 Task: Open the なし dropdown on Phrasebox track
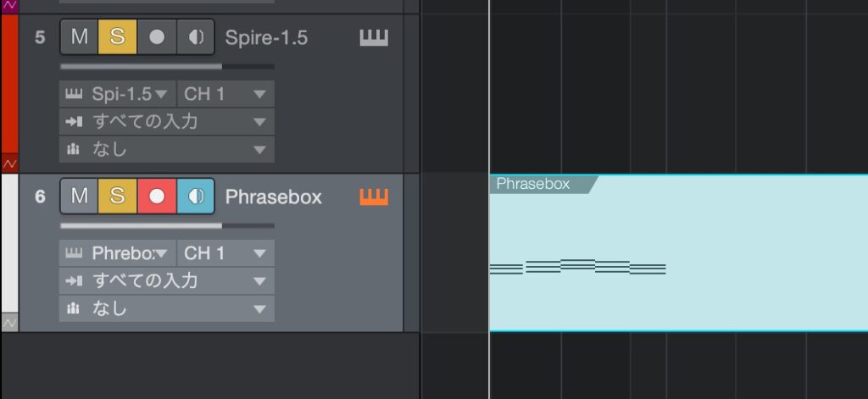pos(167,308)
